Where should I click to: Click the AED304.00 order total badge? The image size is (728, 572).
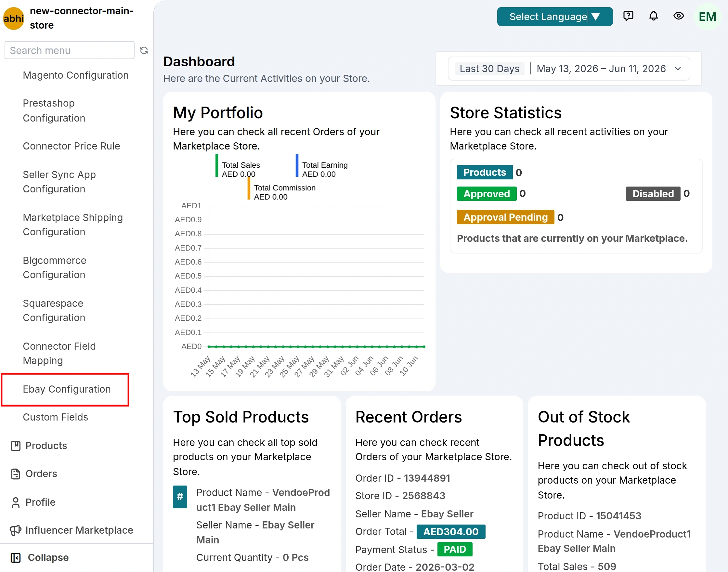point(451,532)
